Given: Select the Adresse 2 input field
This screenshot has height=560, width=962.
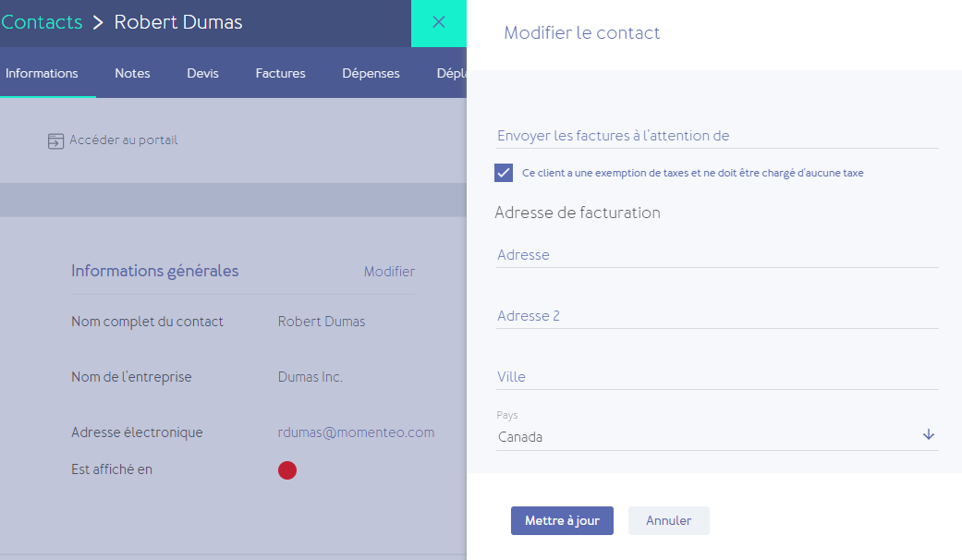Looking at the screenshot, I should coord(716,316).
